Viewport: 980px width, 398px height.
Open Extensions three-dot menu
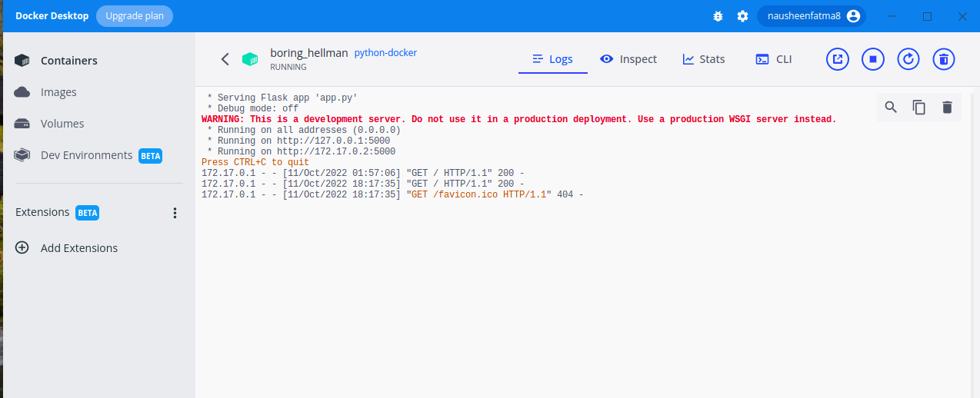175,213
